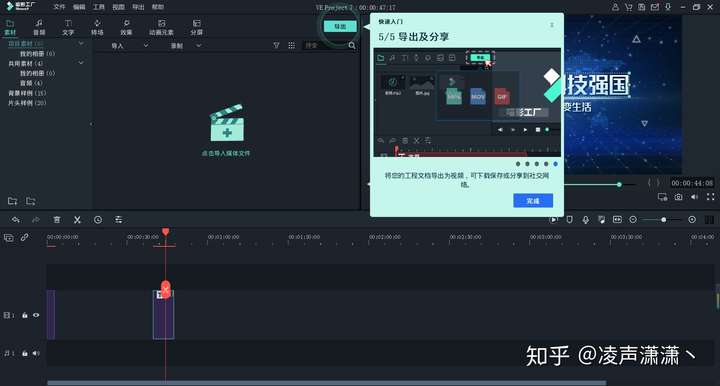Undo the last timeline action

click(x=16, y=220)
